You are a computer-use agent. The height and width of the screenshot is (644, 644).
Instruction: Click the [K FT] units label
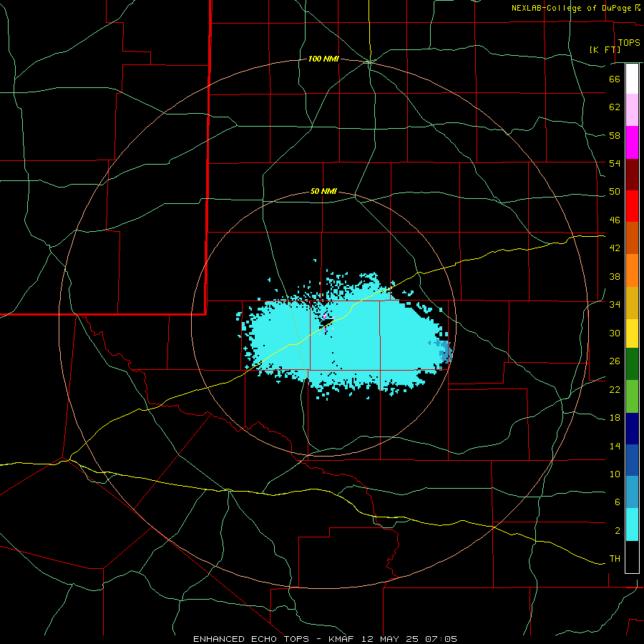point(605,49)
